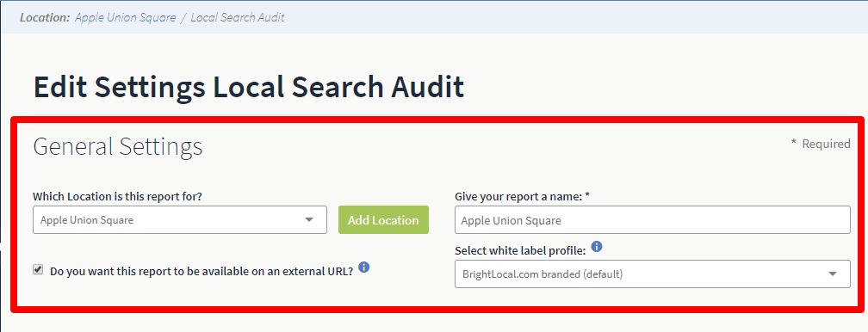Click the 'Select white label profile:' label

point(520,250)
